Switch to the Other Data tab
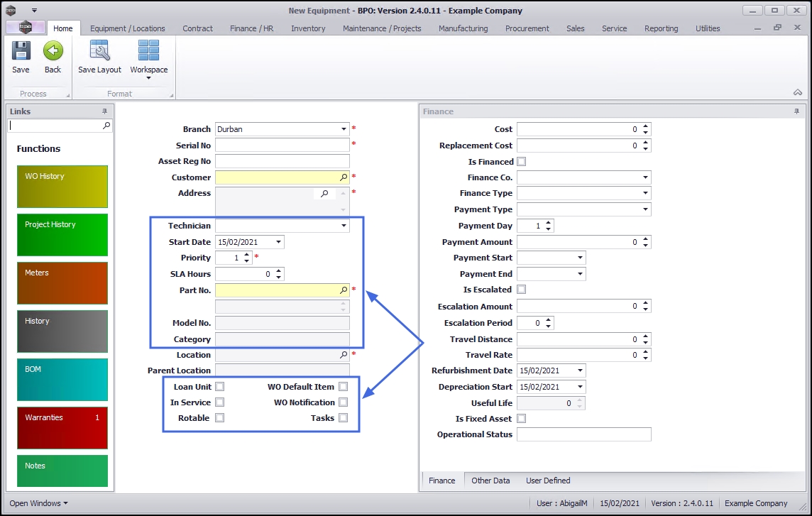 tap(490, 481)
